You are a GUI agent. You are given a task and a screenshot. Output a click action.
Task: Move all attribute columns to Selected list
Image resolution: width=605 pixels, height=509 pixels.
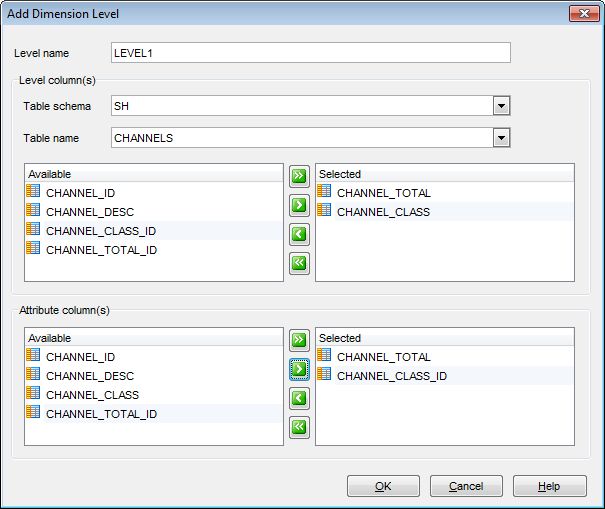coord(299,341)
